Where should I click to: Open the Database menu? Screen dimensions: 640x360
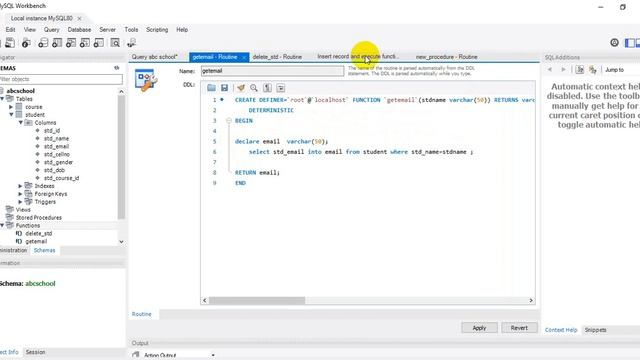click(x=79, y=30)
